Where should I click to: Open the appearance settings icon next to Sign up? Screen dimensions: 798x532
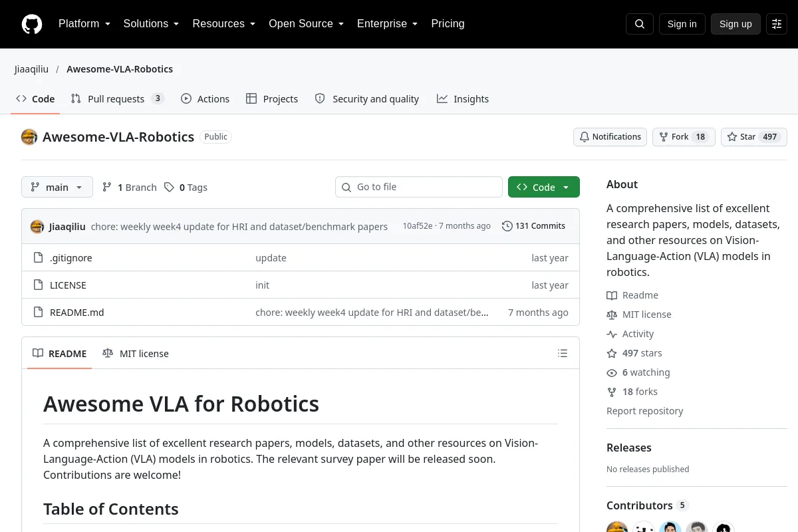(x=777, y=24)
